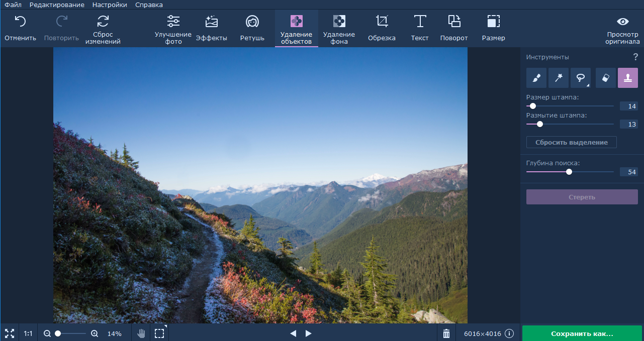Click the Сохранить как button
The width and height of the screenshot is (644, 341).
(x=582, y=333)
